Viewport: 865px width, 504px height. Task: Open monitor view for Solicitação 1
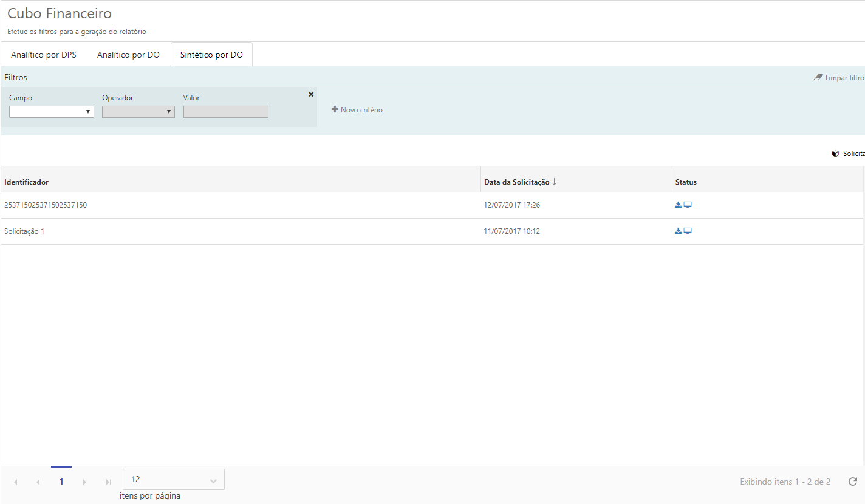coord(688,231)
